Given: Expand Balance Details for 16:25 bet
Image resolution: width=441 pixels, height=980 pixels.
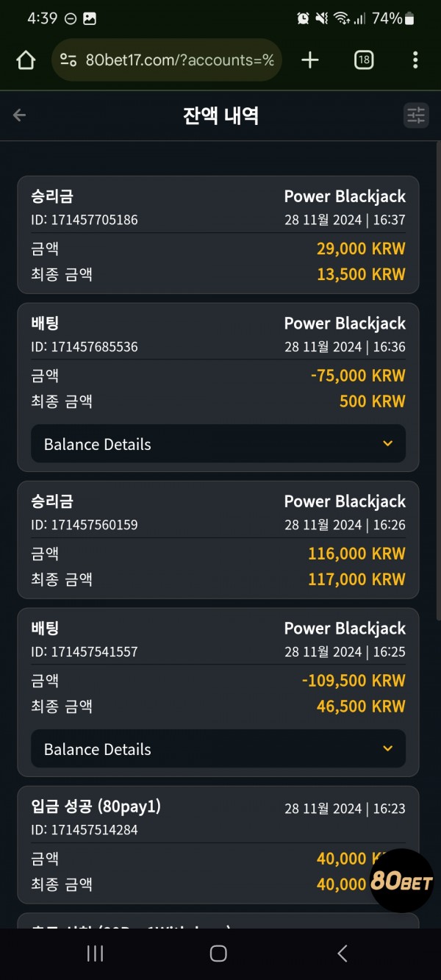Looking at the screenshot, I should click(x=218, y=749).
